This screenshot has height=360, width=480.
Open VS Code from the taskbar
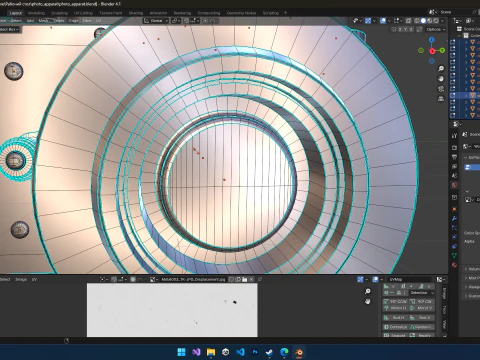[x=240, y=352]
